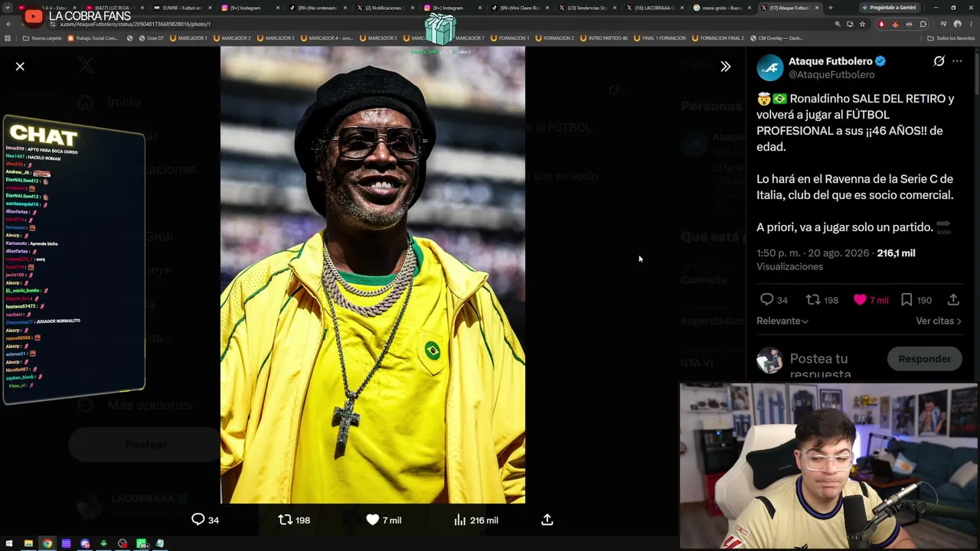Switch to the LUZ ROJA YouTube tab
980x551 pixels.
tap(114, 8)
